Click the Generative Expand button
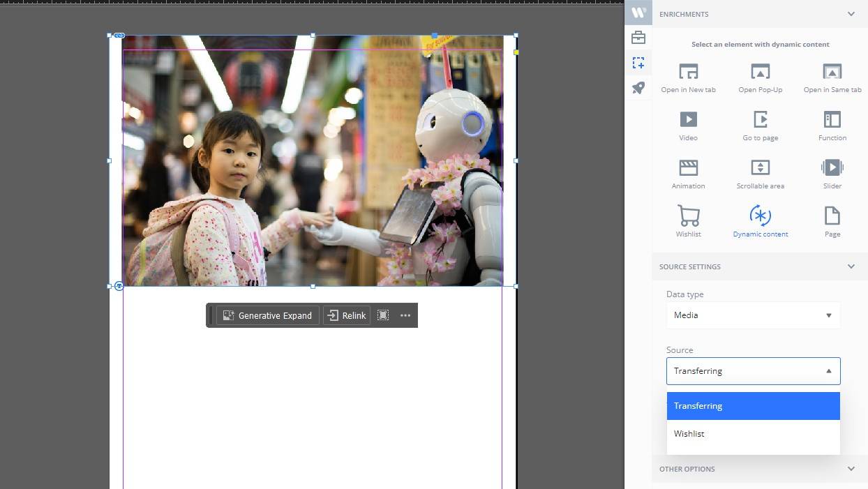 [x=268, y=315]
